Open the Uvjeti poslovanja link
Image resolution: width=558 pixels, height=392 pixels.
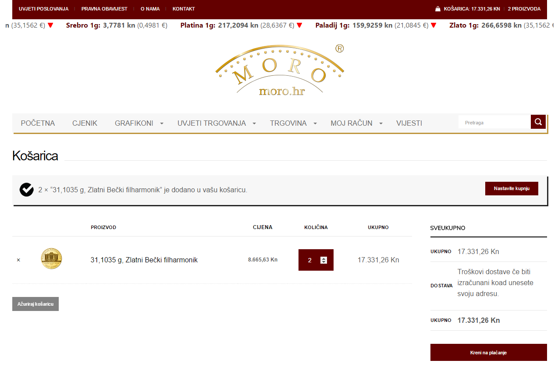point(43,9)
